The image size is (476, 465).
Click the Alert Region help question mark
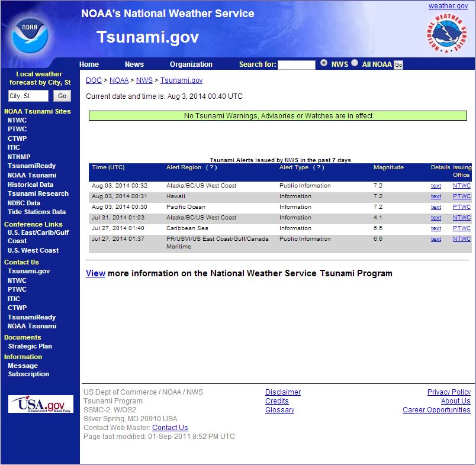[211, 167]
